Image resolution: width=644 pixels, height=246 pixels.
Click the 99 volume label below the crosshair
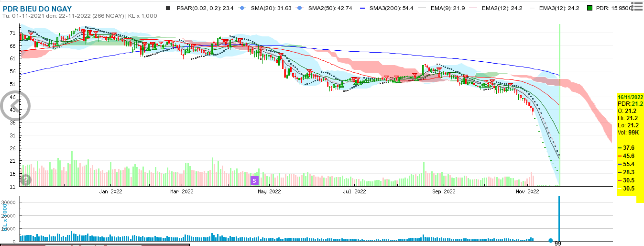click(557, 244)
